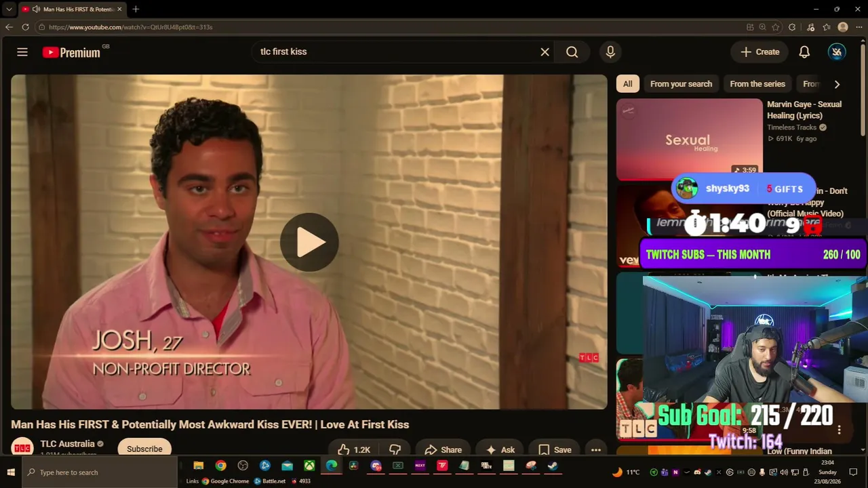Image resolution: width=868 pixels, height=488 pixels.
Task: Submit search with the magnifier button
Action: coord(572,52)
